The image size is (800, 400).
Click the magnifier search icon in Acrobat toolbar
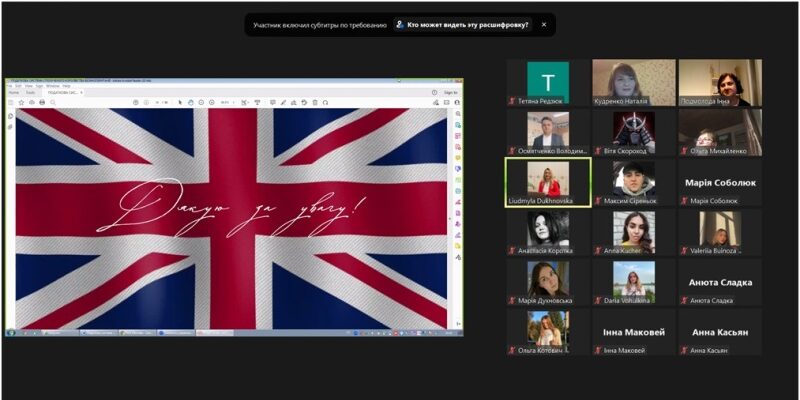click(53, 103)
